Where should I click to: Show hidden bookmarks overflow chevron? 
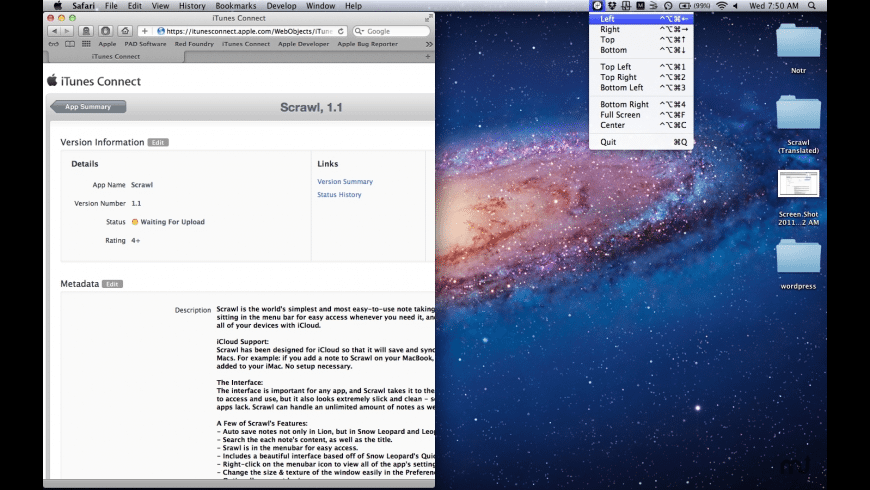coord(429,44)
